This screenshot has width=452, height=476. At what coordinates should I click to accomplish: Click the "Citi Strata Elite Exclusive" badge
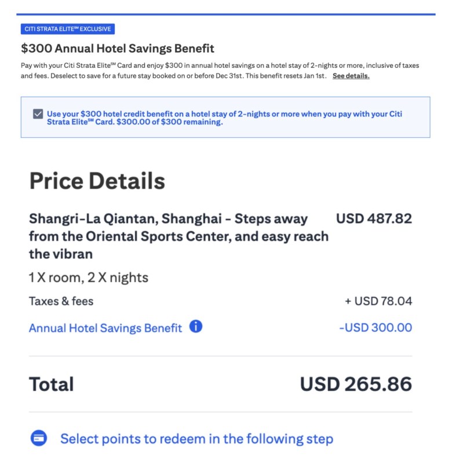pyautogui.click(x=68, y=29)
